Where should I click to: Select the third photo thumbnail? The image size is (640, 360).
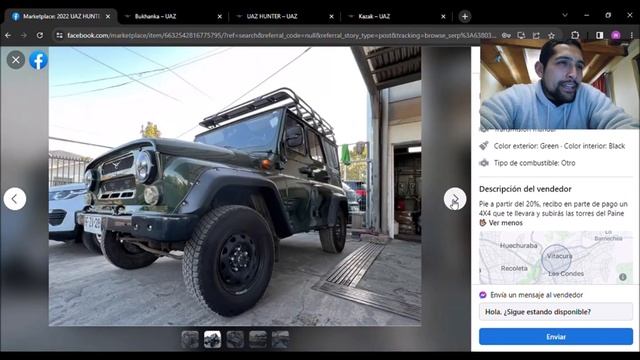click(x=235, y=339)
